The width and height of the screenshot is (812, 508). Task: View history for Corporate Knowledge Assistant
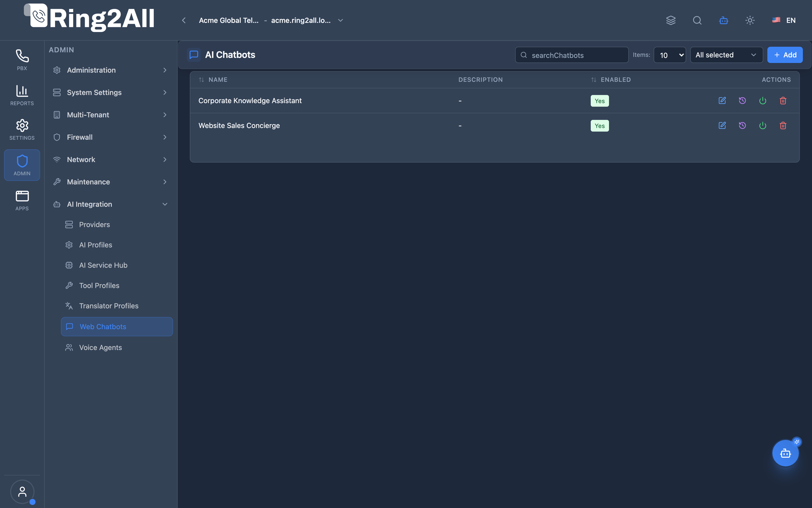pyautogui.click(x=742, y=101)
